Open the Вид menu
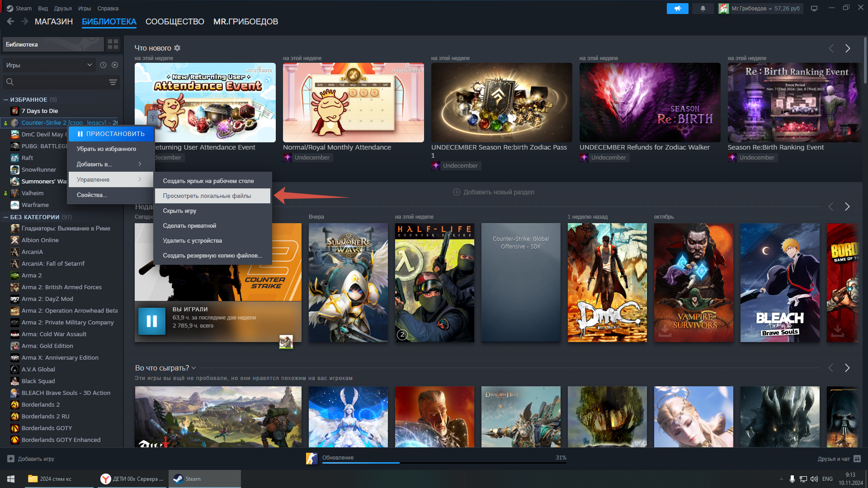868x488 pixels. 43,8
